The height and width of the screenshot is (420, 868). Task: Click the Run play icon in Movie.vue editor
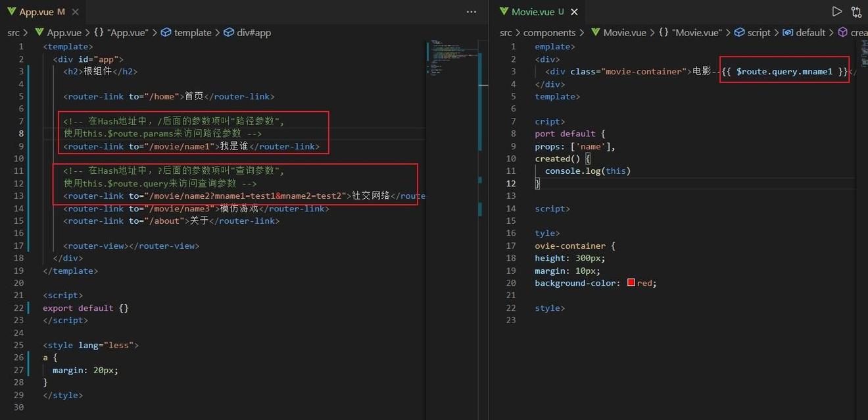click(x=836, y=11)
